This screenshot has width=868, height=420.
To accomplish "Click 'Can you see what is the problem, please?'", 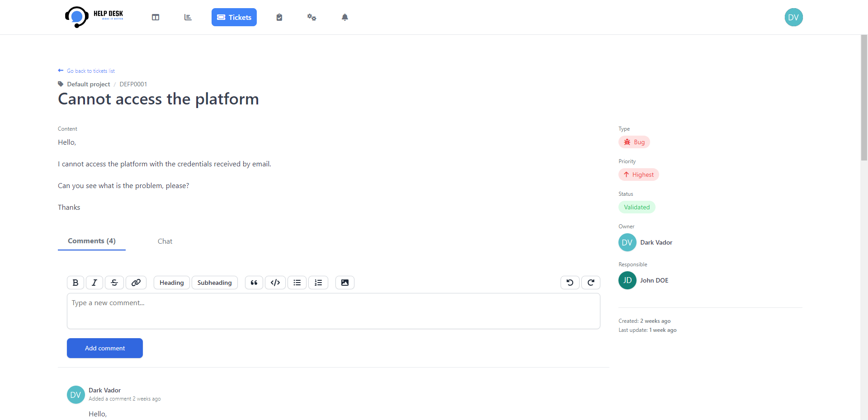I will [x=123, y=186].
